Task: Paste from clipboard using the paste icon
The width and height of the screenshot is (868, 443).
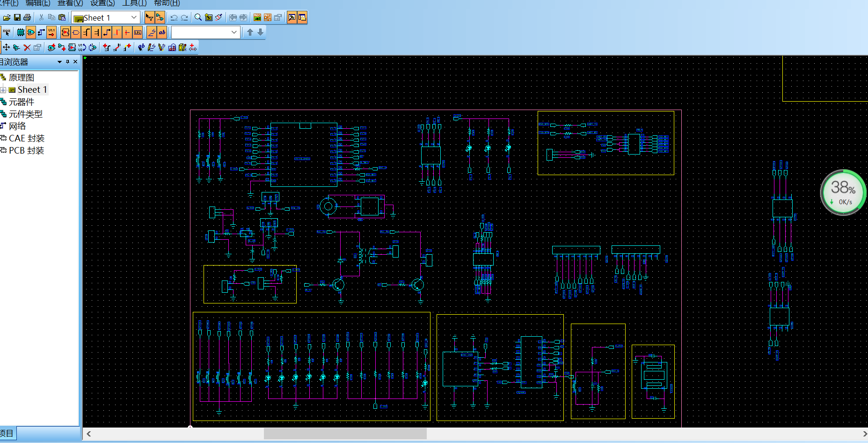Action: tap(62, 18)
